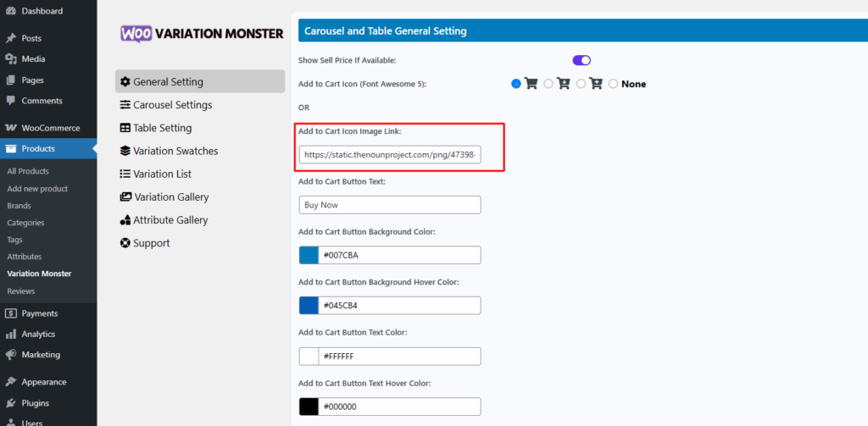This screenshot has height=426, width=868.
Task: Open the blue Background Color swatch
Action: pos(309,255)
